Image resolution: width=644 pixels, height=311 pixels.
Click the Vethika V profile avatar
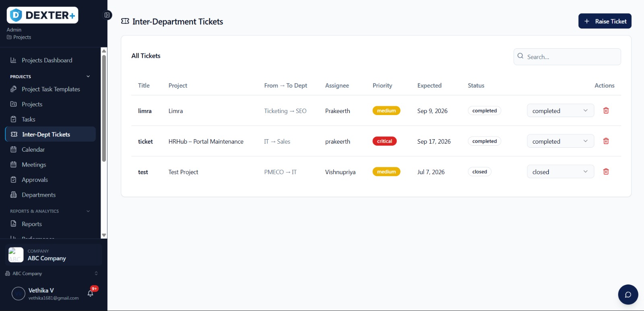pyautogui.click(x=19, y=294)
